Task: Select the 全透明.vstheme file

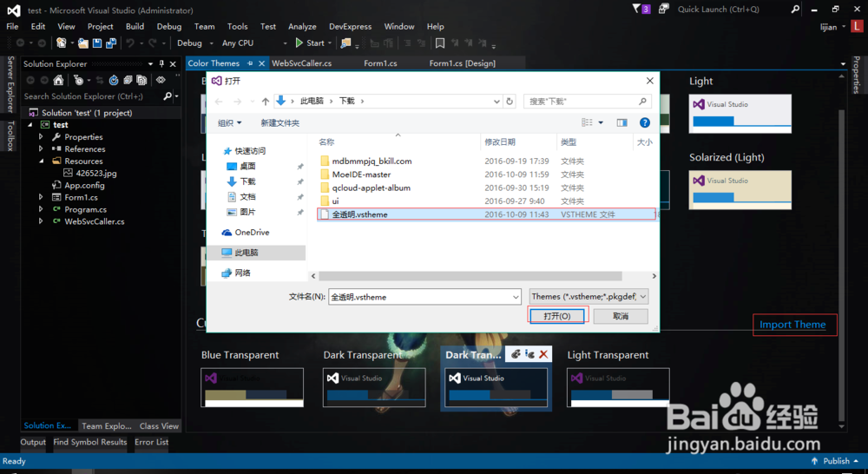Action: [486, 214]
